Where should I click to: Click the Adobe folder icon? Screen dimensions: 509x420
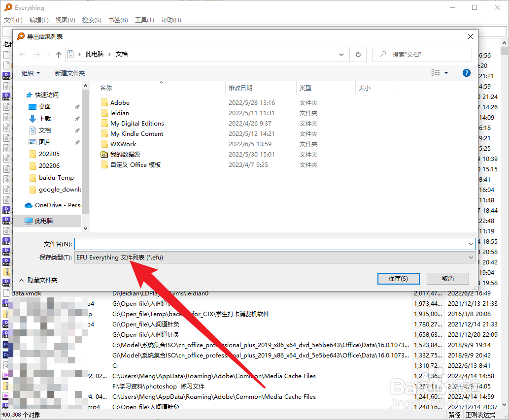(104, 103)
